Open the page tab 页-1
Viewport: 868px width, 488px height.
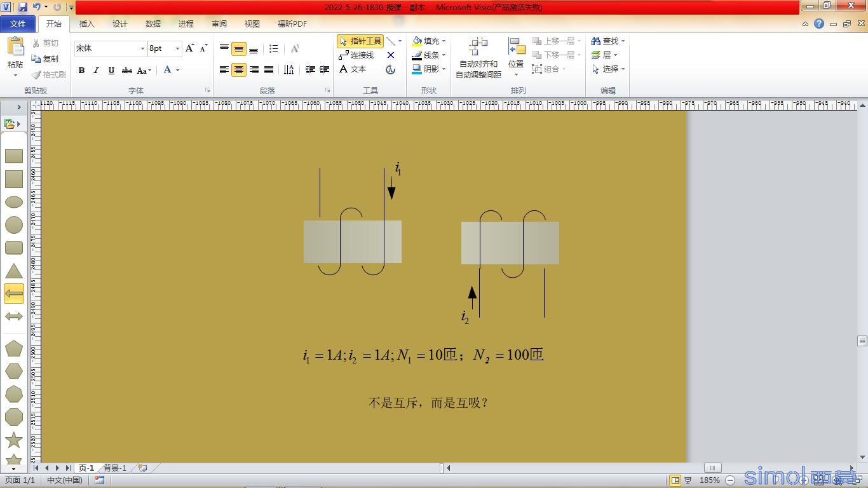[86, 468]
